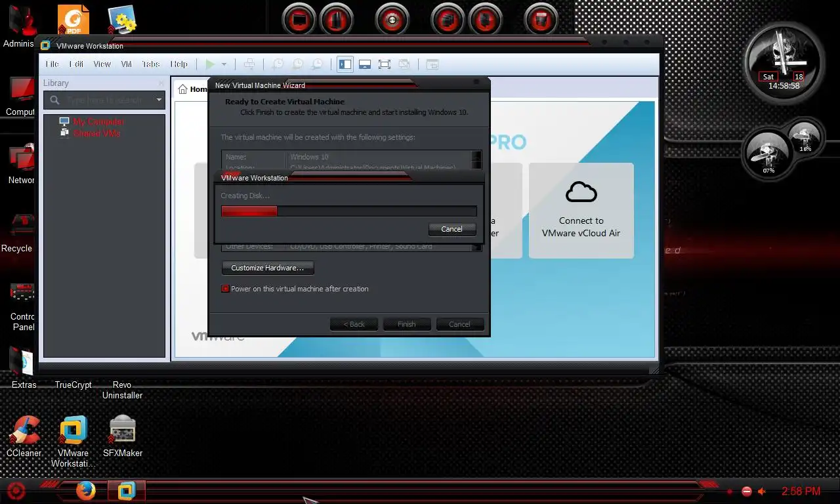Select the PDF reader desktop icon
Image resolution: width=840 pixels, height=504 pixels.
[73, 20]
